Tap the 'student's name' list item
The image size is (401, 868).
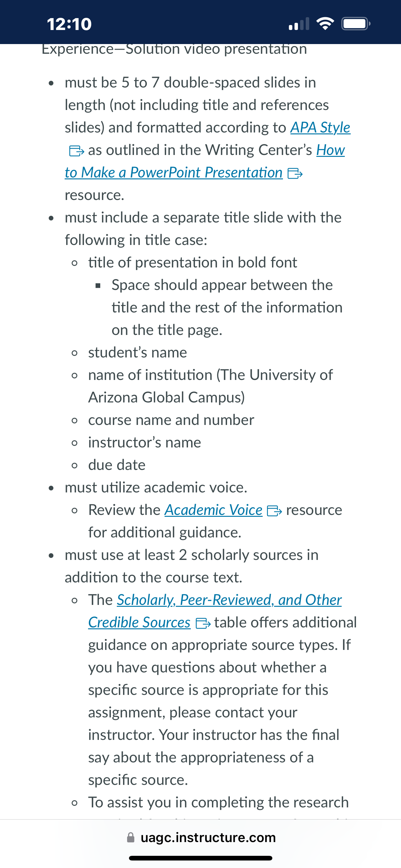137,352
